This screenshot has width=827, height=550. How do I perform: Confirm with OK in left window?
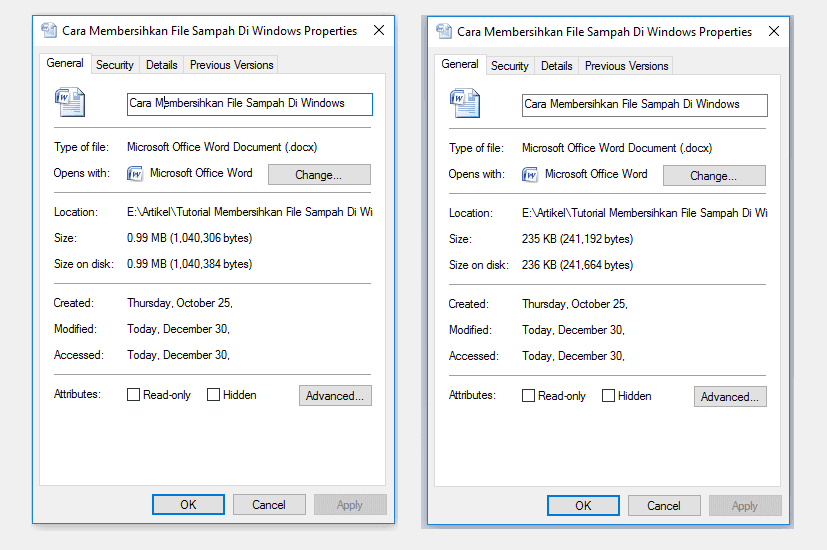[188, 505]
